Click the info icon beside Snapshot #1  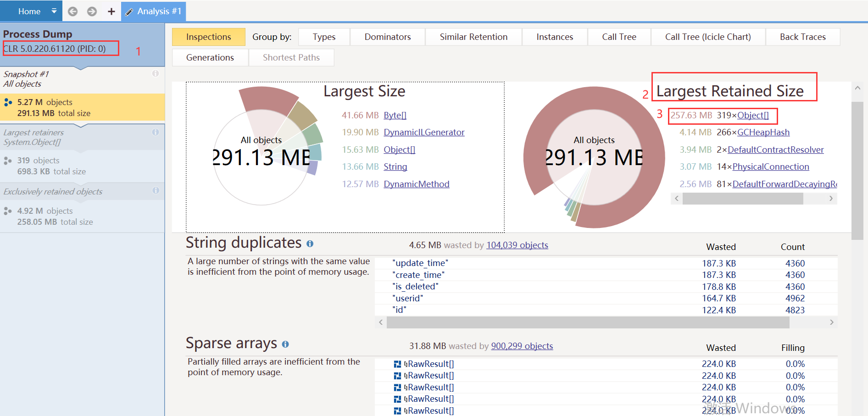coord(156,73)
